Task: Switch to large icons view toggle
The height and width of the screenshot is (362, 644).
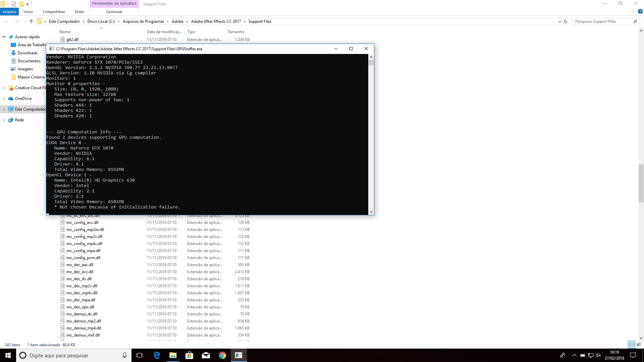Action: pos(639,345)
